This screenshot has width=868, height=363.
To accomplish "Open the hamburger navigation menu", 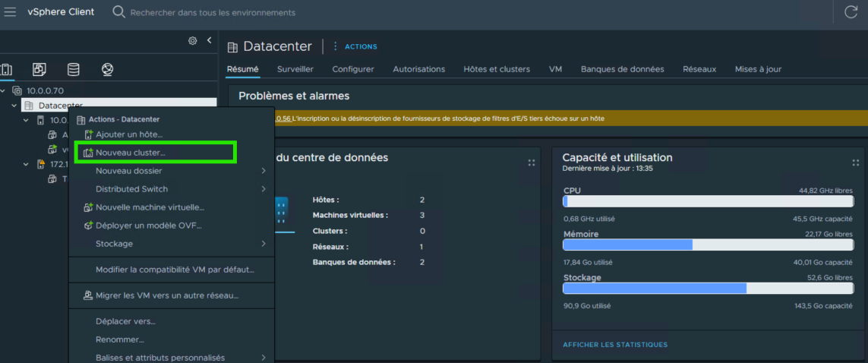I will click(10, 12).
